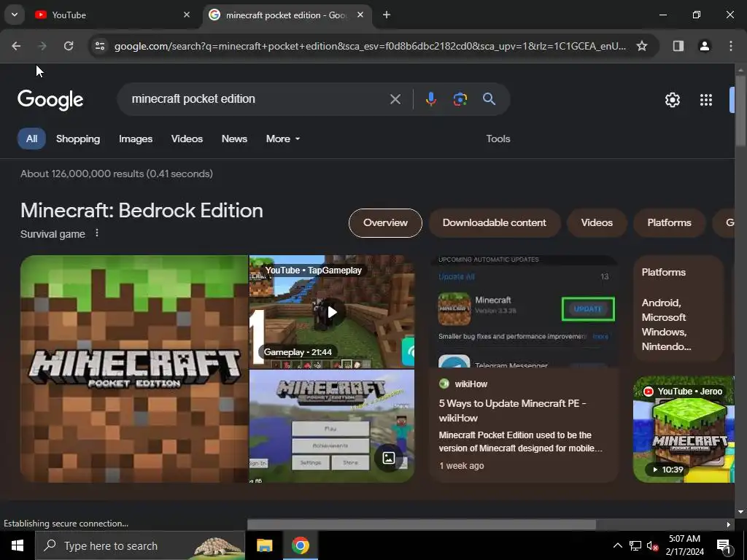
Task: Switch to the YouTube tab
Action: pos(112,15)
